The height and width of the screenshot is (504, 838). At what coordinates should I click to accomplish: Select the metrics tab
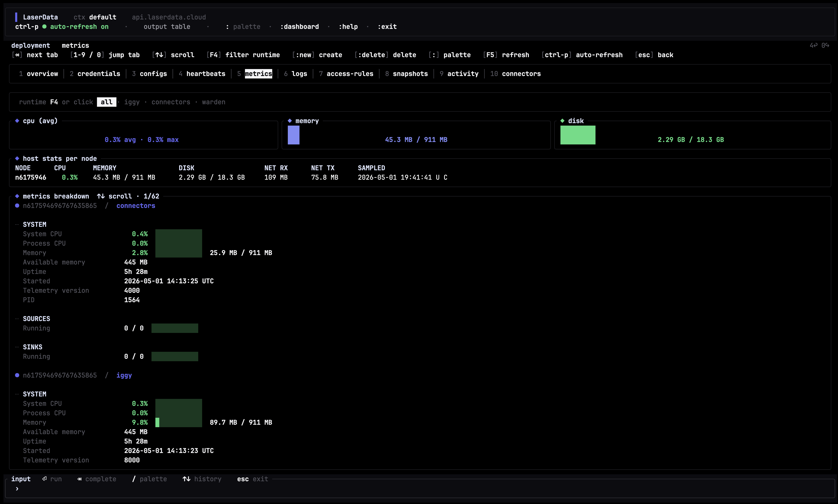(255, 74)
